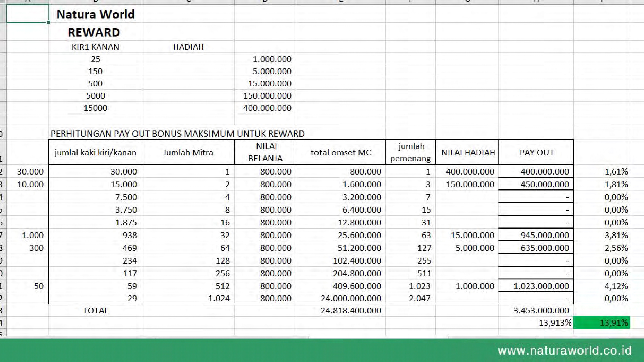Click the "total omset MC" header cell

[x=341, y=152]
